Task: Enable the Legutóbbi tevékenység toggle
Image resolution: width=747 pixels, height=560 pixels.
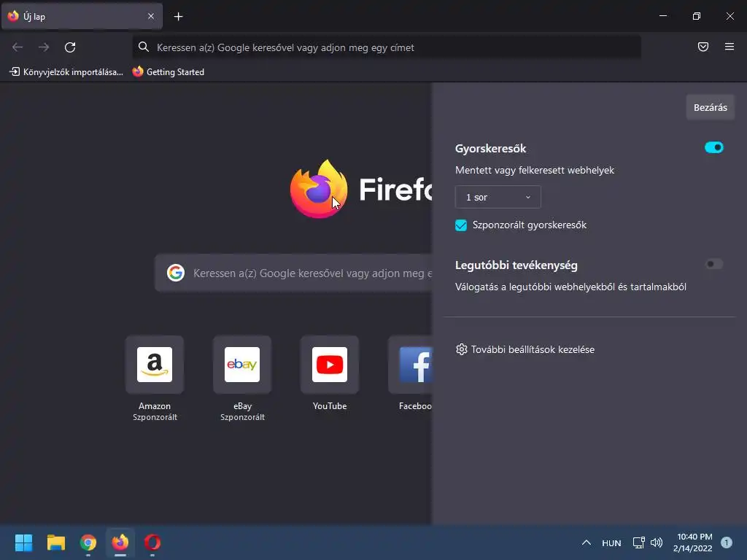Action: tap(713, 264)
